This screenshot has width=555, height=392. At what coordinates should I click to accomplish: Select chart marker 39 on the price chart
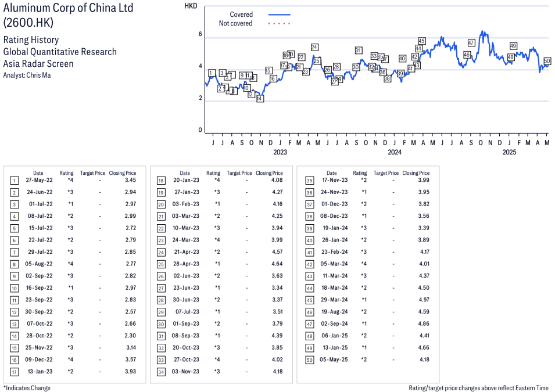[x=400, y=74]
